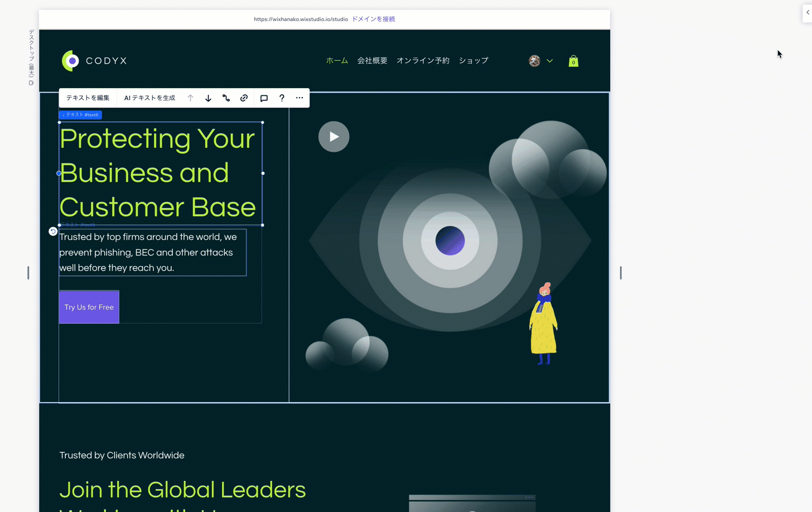Click the move forward up-arrow icon
The width and height of the screenshot is (812, 512).
pos(191,98)
